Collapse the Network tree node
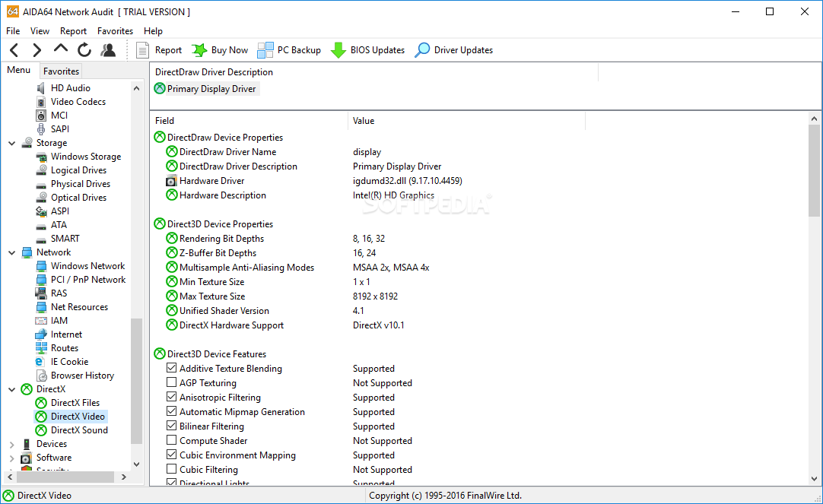This screenshot has height=504, width=823. coord(12,253)
